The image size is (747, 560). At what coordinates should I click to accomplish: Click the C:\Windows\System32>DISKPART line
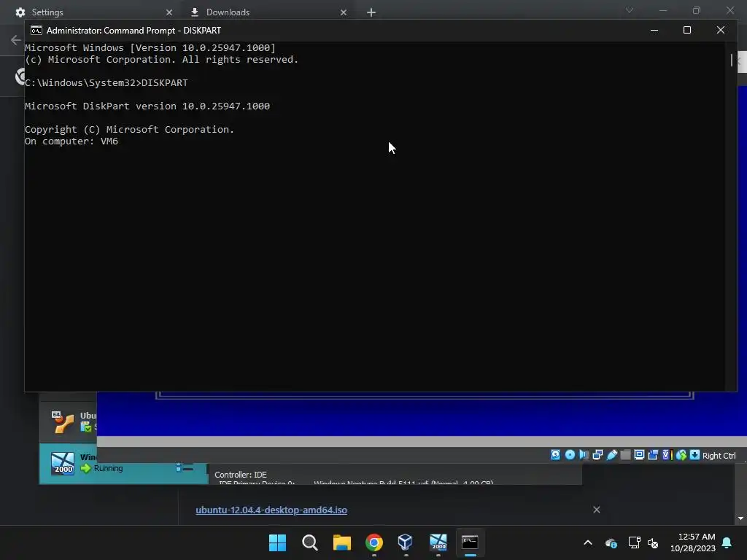[x=107, y=83]
